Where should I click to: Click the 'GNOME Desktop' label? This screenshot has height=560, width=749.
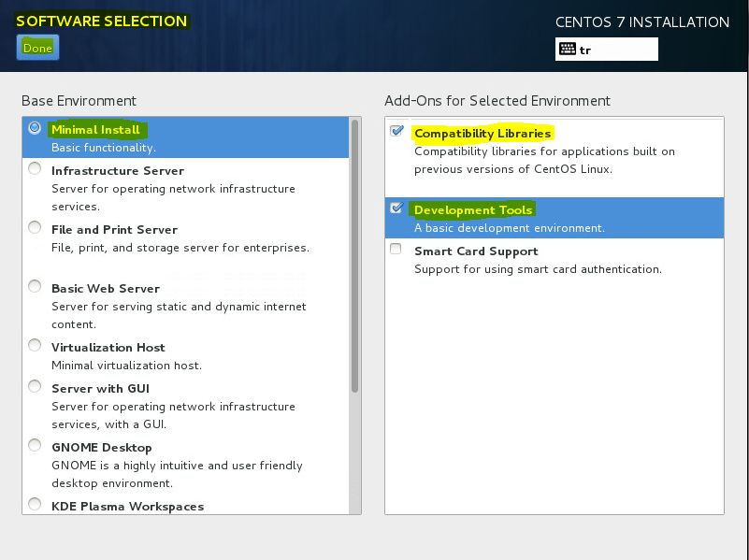coord(102,448)
